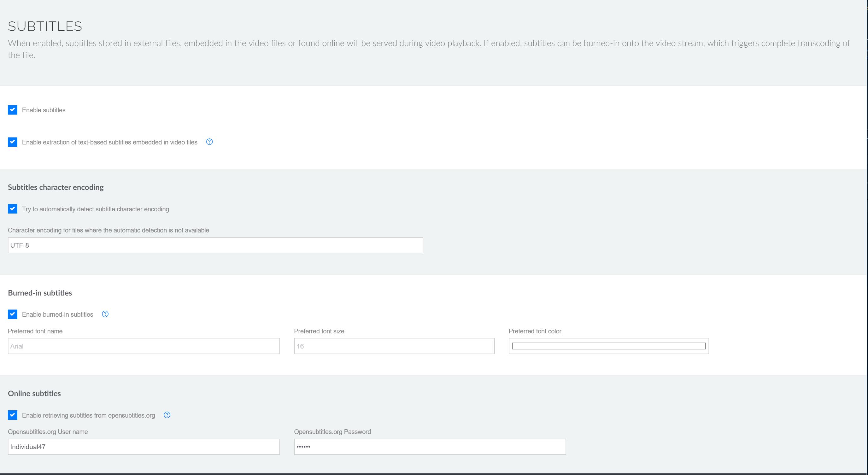Click the Opensubtitles.org User name field
The image size is (868, 475).
[144, 447]
